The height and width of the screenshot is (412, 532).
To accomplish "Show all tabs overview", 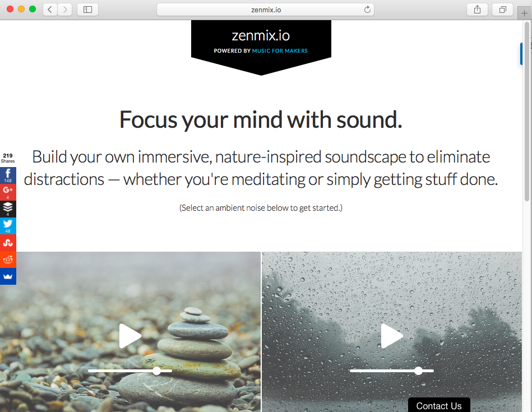I will click(x=502, y=10).
